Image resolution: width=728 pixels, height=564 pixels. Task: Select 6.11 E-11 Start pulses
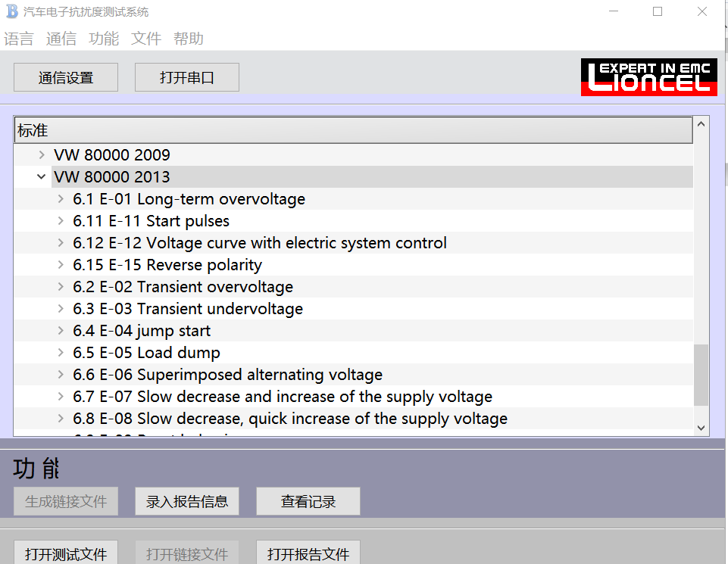[x=151, y=221]
